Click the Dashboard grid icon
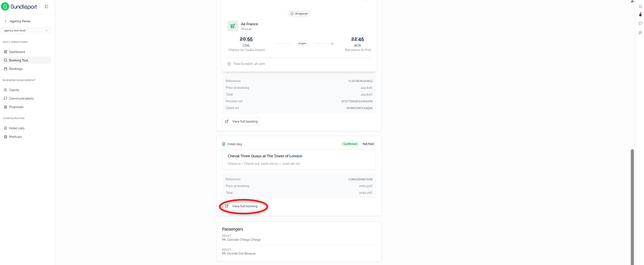Image resolution: width=644 pixels, height=265 pixels. (5, 52)
